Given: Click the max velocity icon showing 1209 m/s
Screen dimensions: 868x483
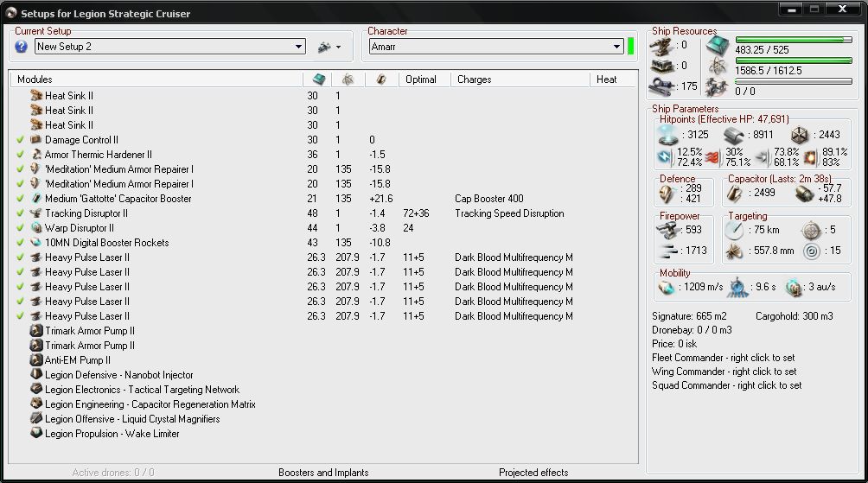Looking at the screenshot, I should (x=667, y=287).
